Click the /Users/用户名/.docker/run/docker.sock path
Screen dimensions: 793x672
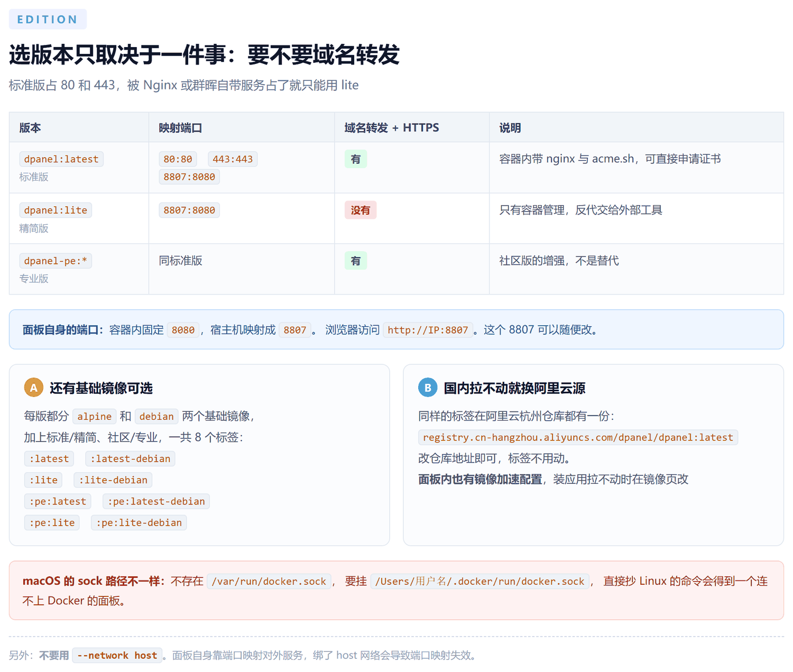480,581
